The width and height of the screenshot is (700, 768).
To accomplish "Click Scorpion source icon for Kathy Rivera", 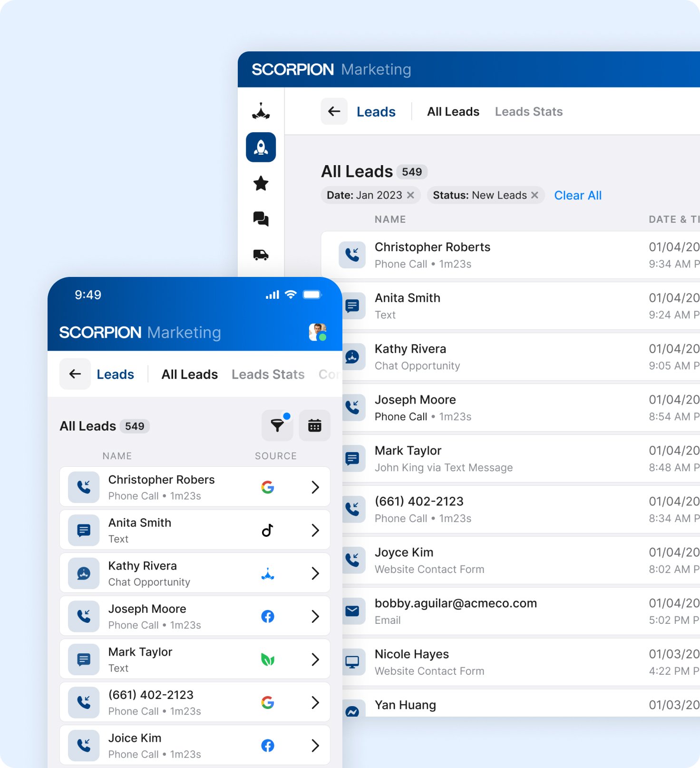I will (268, 573).
